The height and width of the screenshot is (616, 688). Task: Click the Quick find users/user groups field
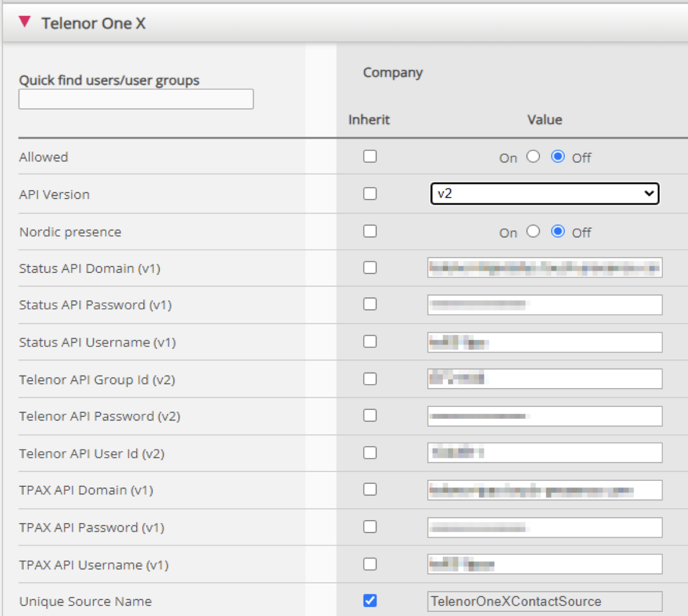pyautogui.click(x=136, y=99)
